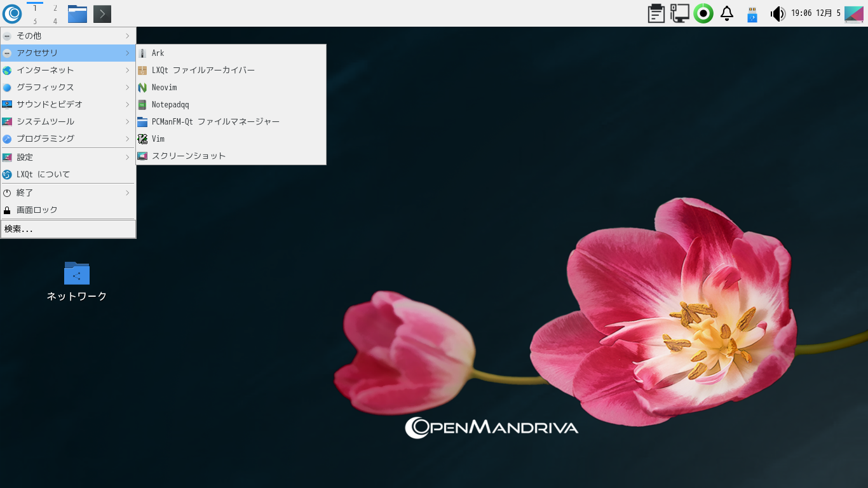868x488 pixels.
Task: Click the show desktop icon in panel corner
Action: pyautogui.click(x=854, y=13)
